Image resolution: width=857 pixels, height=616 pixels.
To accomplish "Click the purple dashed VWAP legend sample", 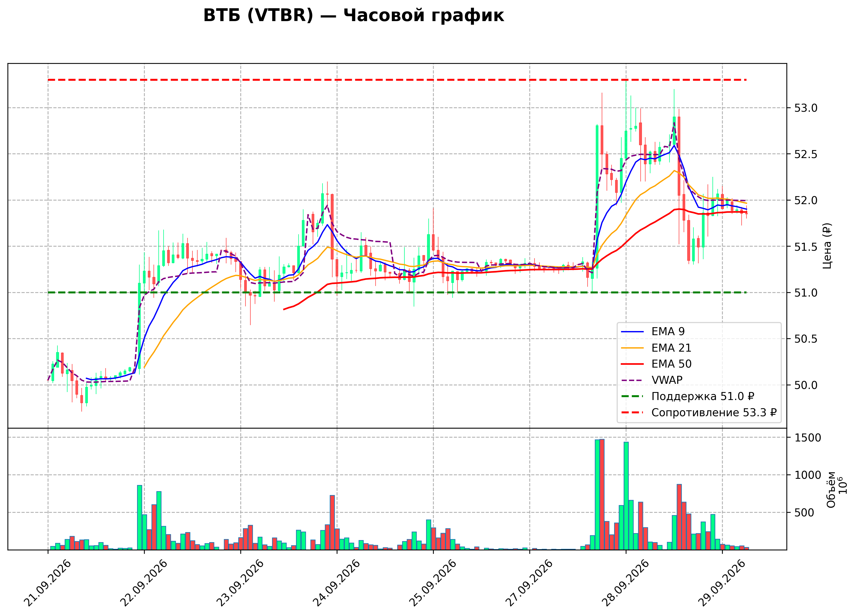I will (x=632, y=380).
